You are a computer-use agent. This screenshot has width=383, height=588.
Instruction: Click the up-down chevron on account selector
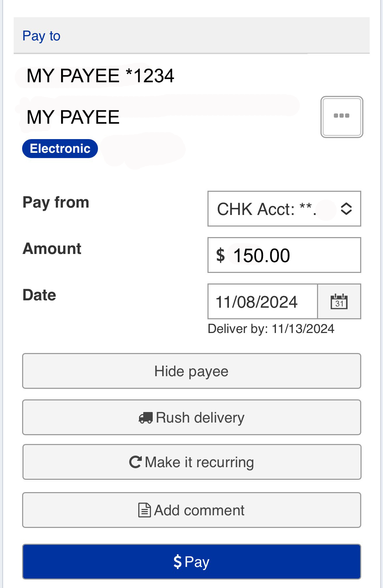(347, 209)
